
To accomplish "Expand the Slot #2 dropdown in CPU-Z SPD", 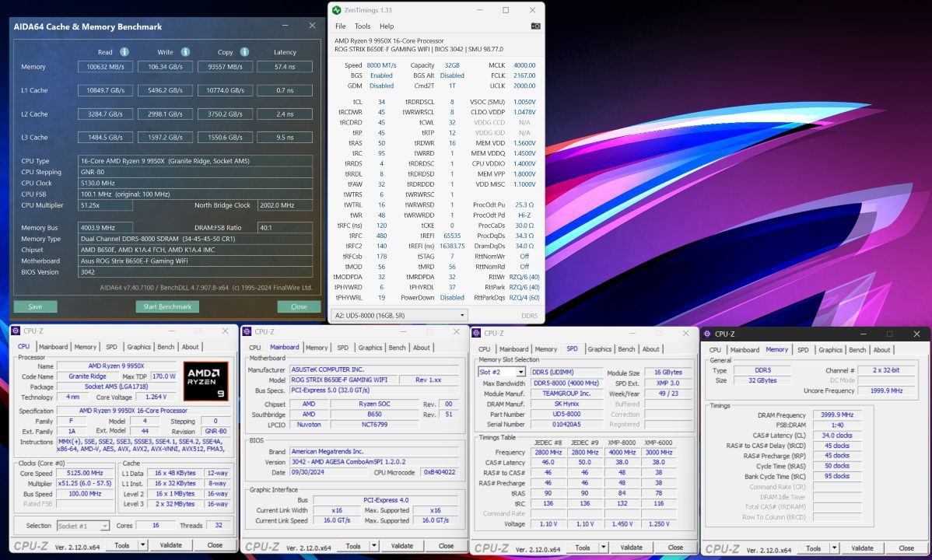I will pyautogui.click(x=520, y=373).
